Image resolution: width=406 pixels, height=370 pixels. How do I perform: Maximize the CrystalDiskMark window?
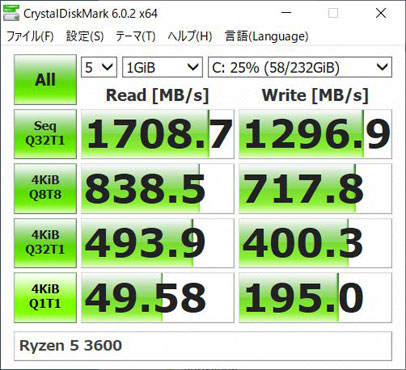tap(333, 13)
